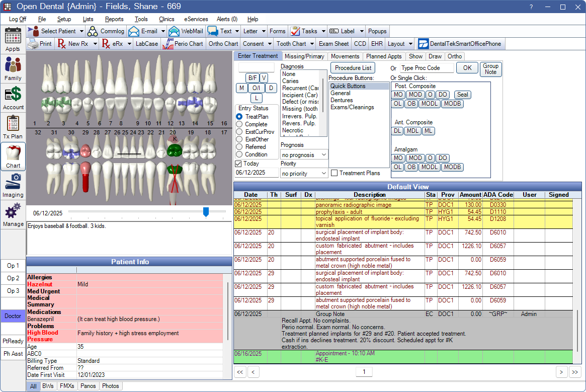Open the Appts module in sidebar
The image size is (586, 392).
[x=13, y=40]
